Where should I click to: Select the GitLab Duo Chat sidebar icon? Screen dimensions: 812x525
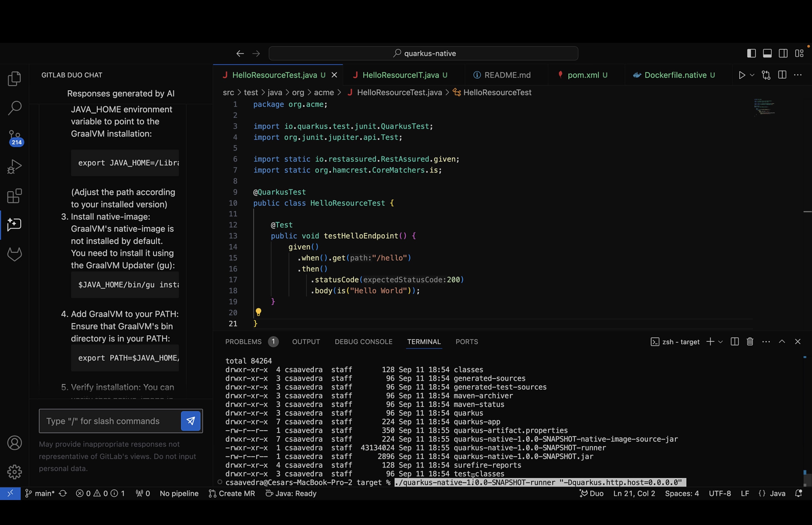coord(14,225)
